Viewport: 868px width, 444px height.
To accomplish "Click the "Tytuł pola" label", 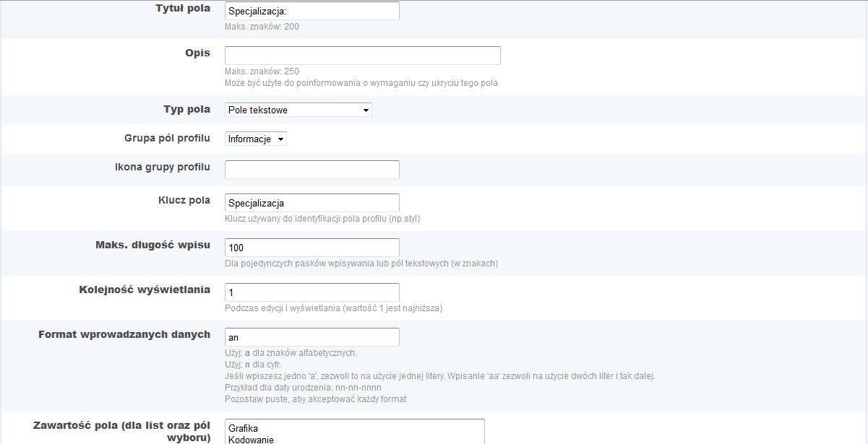I will [183, 9].
